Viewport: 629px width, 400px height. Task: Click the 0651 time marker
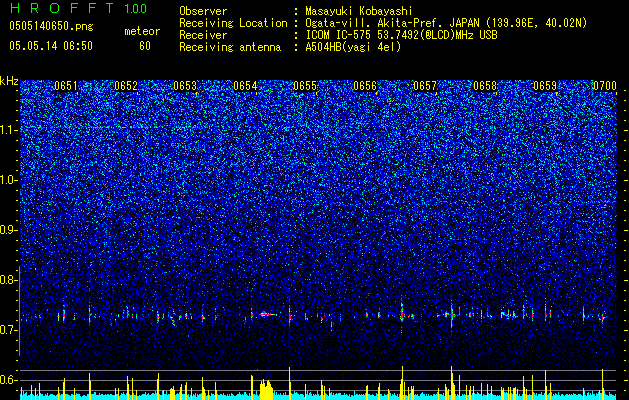tap(66, 86)
